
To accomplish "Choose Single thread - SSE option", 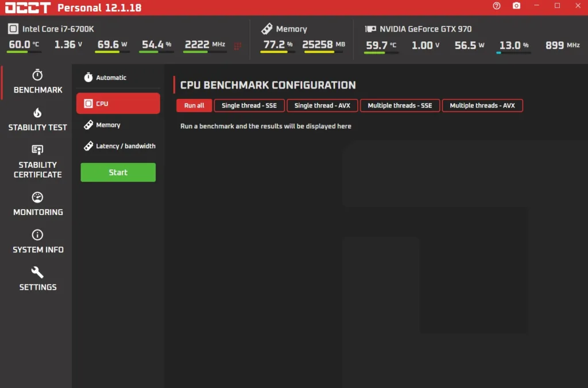I will (x=249, y=105).
